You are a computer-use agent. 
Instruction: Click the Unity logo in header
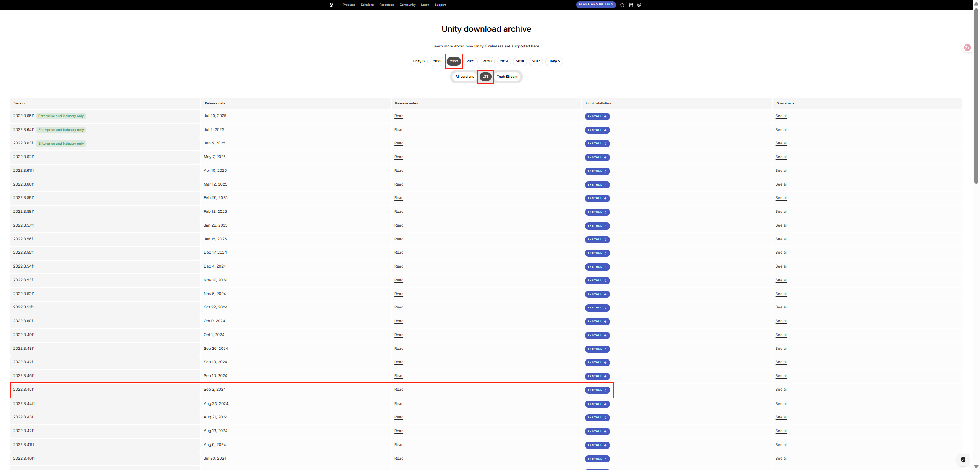click(331, 5)
